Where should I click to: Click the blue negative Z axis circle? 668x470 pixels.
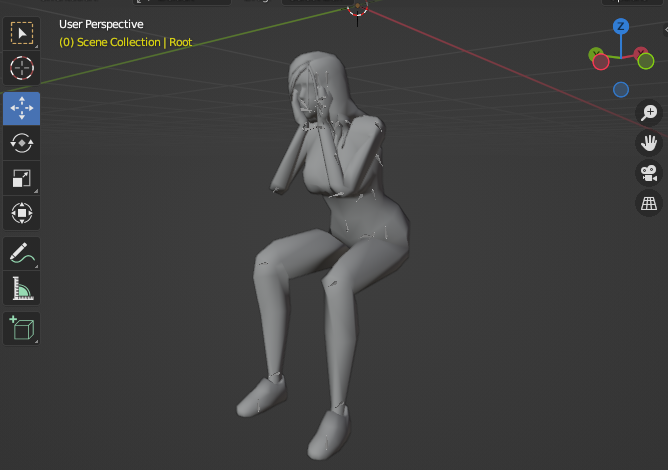tap(621, 89)
